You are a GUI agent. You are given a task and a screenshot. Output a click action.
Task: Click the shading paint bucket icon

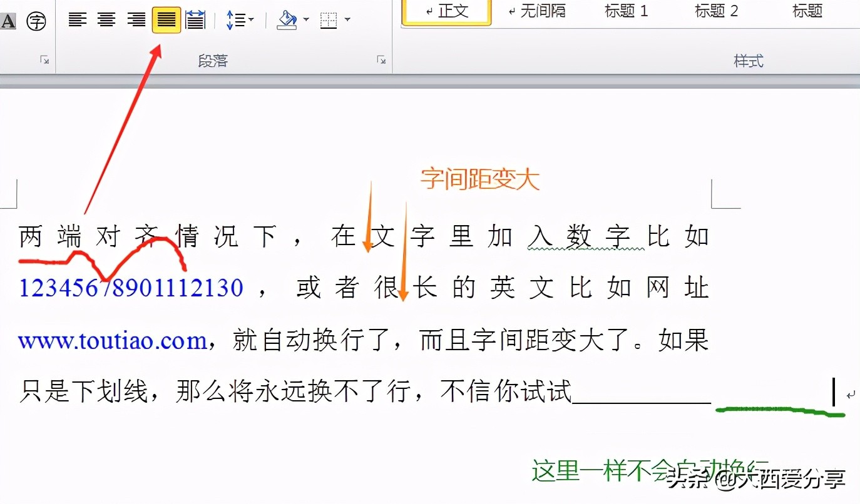(x=287, y=20)
